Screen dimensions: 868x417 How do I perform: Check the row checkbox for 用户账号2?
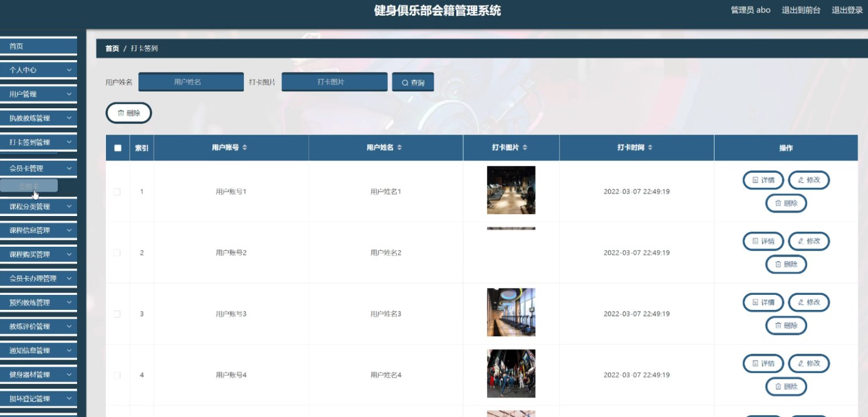pyautogui.click(x=117, y=253)
